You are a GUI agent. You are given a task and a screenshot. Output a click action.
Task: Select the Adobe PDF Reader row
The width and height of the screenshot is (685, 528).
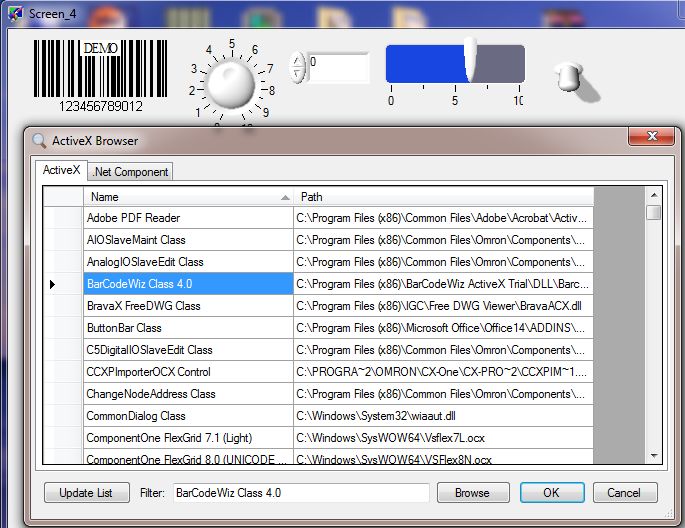[188, 218]
